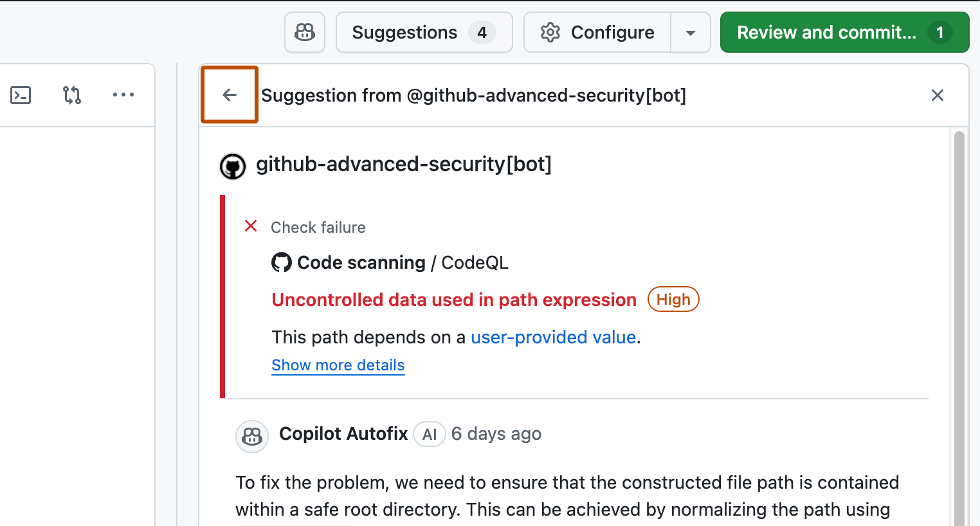980x526 pixels.
Task: Click the suggestion panel vertical scrollbar
Action: pos(959,322)
